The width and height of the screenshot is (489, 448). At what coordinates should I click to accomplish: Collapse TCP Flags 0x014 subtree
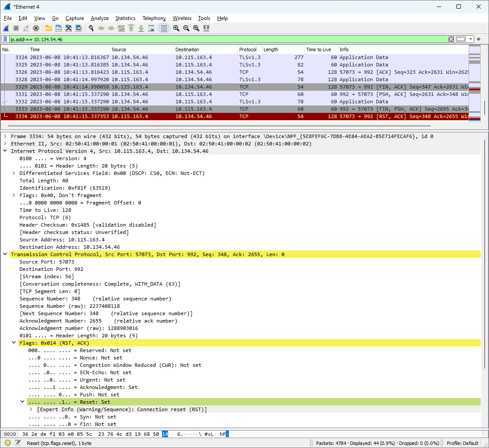tap(14, 343)
